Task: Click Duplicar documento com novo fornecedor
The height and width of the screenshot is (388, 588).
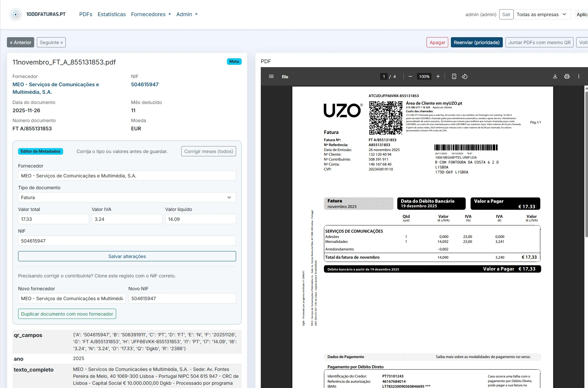Action: (67, 314)
